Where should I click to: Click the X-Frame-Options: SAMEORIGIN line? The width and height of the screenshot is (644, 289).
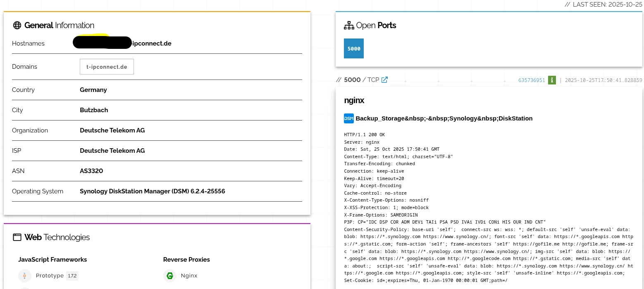pos(381,215)
